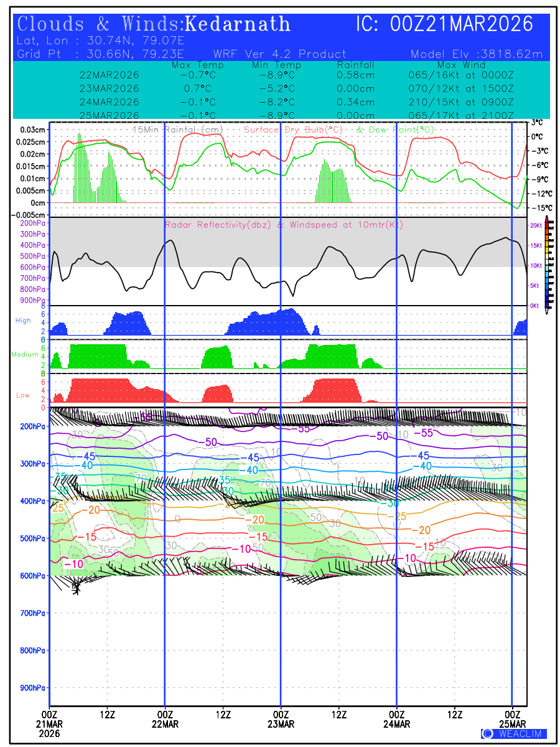Click the 22MAR2026 forecast summary row
Screen dimensions: 560x747
[110, 75]
